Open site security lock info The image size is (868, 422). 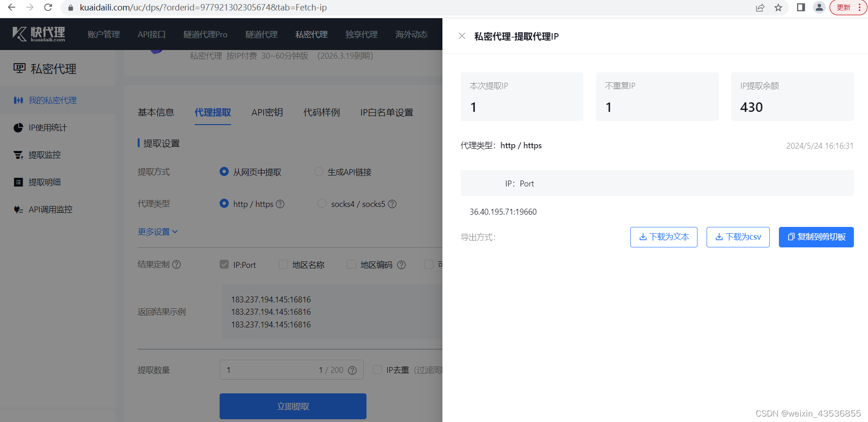[x=70, y=8]
